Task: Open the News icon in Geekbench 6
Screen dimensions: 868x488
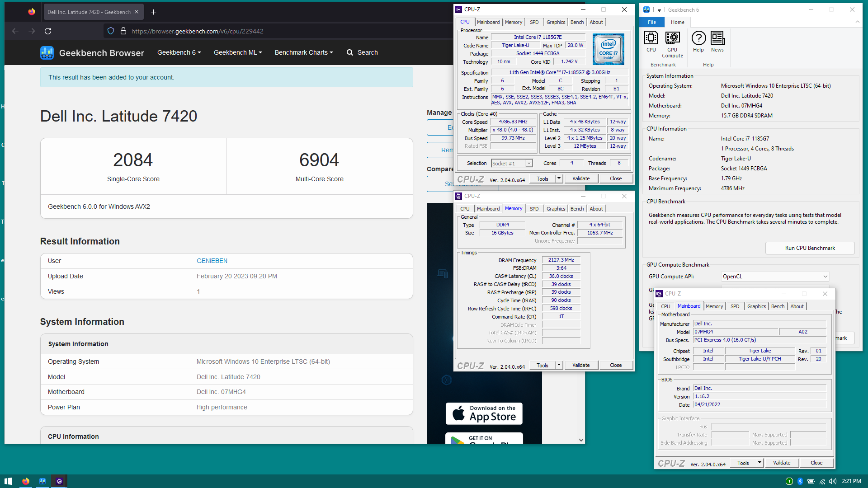Action: 717,42
